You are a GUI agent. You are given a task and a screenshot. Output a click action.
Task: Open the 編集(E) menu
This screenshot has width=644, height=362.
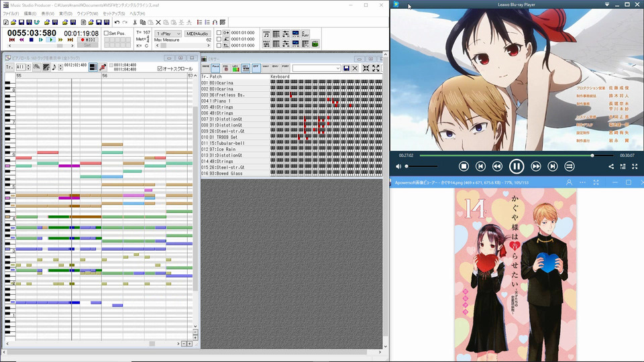click(x=30, y=13)
